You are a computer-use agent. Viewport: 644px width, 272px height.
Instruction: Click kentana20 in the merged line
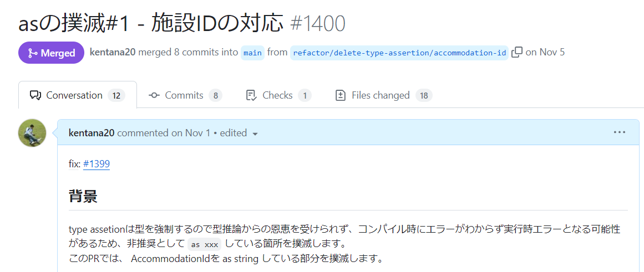point(113,52)
